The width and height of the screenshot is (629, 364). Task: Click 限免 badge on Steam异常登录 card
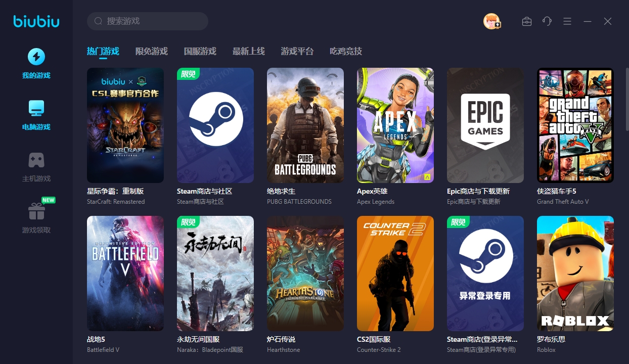pos(458,222)
